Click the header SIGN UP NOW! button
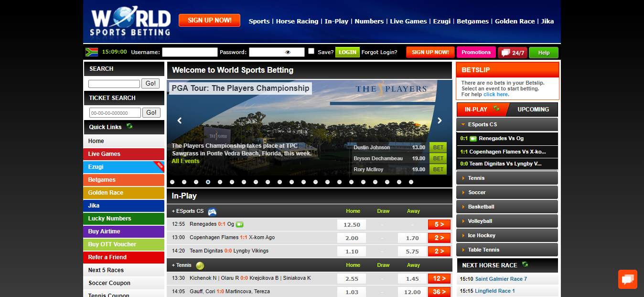The width and height of the screenshot is (644, 297). click(209, 20)
